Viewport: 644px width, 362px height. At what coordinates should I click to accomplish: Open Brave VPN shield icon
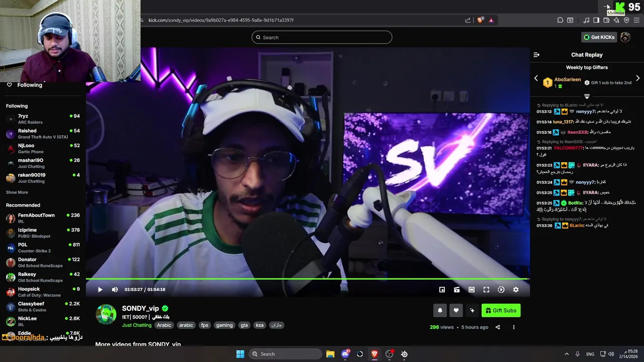point(626,20)
